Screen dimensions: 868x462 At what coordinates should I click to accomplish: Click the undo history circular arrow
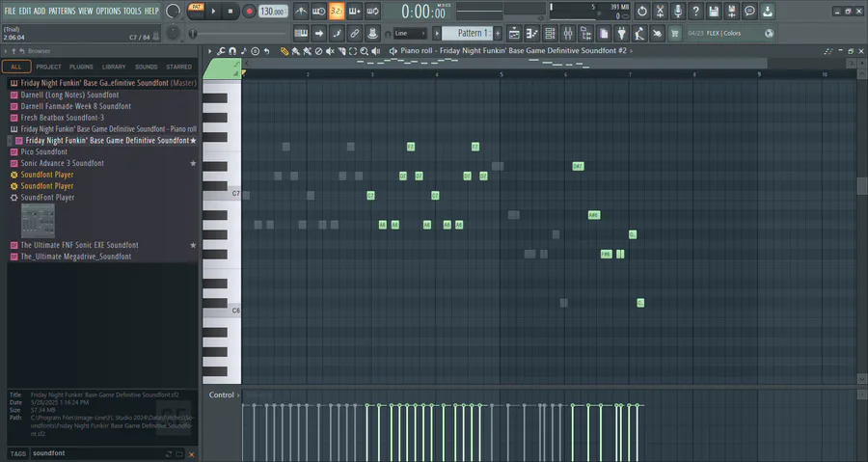point(641,11)
